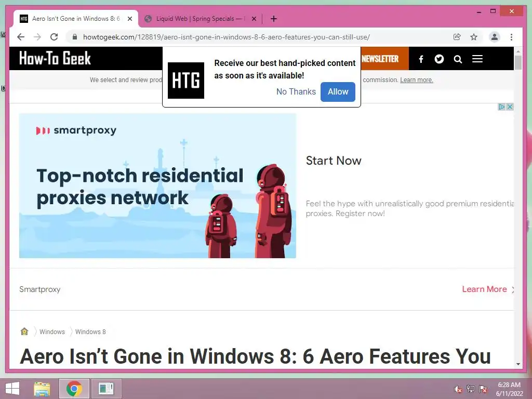Open a new tab with the plus button
Screen dimensions: 532x399
[274, 19]
